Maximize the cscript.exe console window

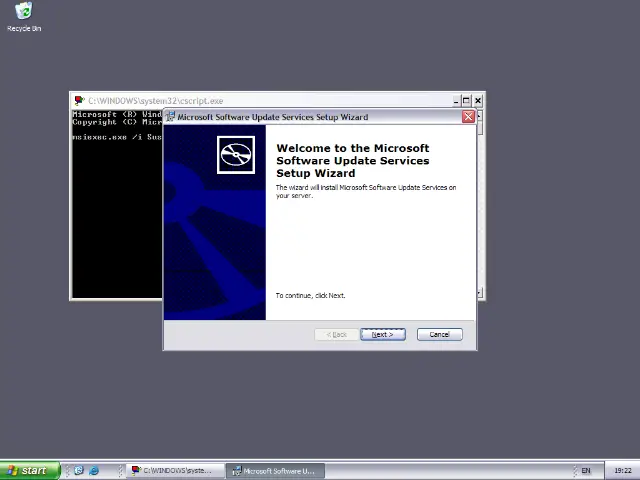[x=467, y=100]
